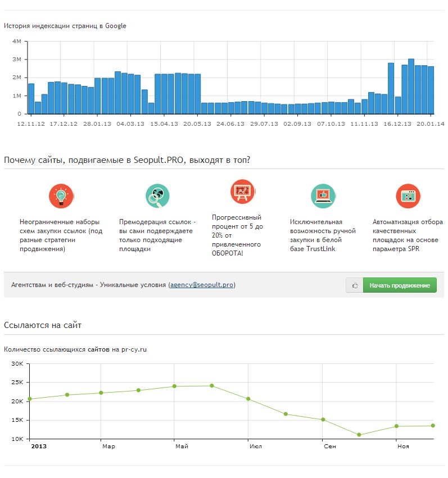The image size is (448, 478).
Task: Click the browser window automation icon
Action: click(x=408, y=196)
